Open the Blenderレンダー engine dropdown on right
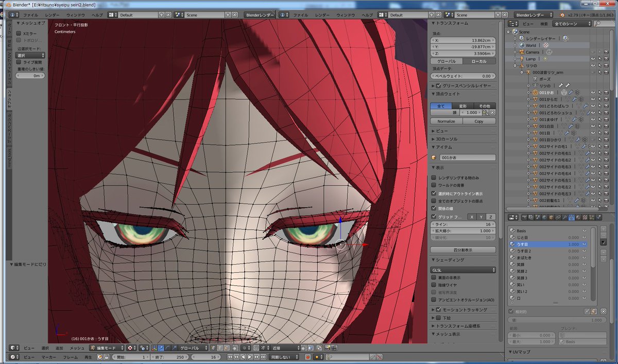This screenshot has width=618, height=364. [534, 15]
